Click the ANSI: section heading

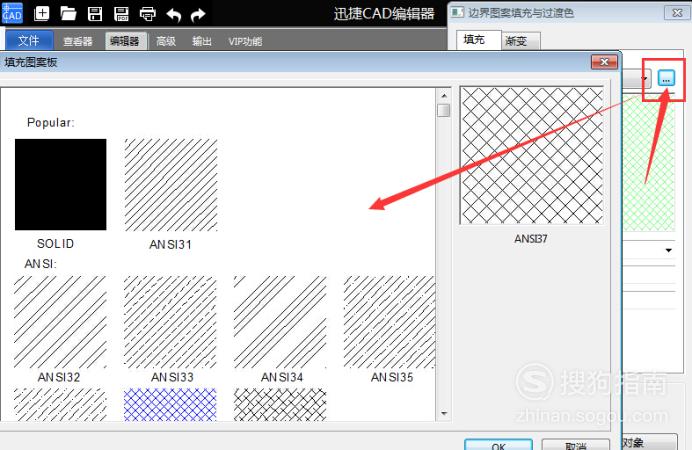click(x=41, y=264)
